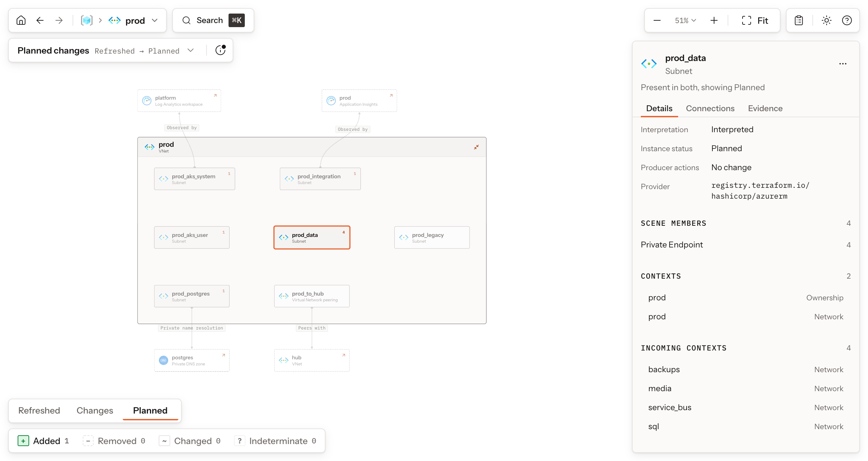Toggle the Changed filter

pyautogui.click(x=190, y=441)
